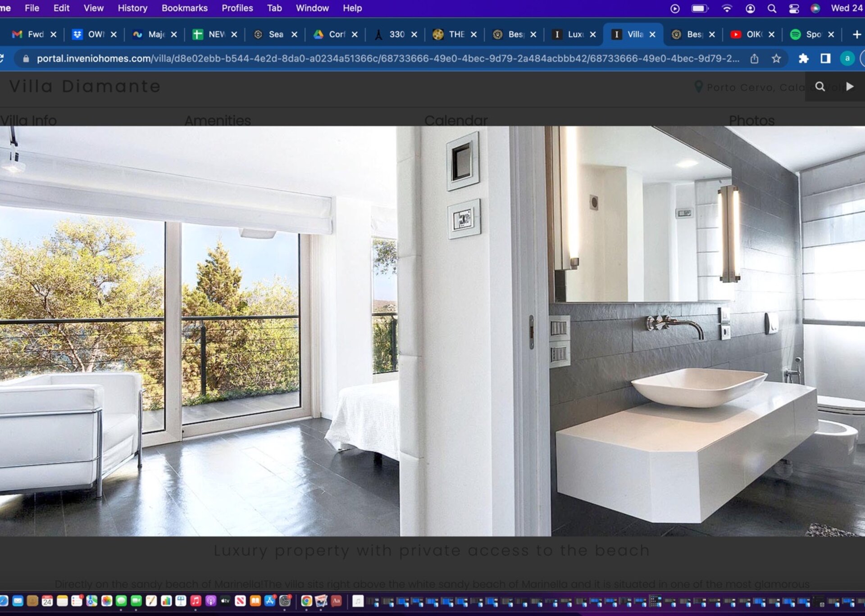Go to the Amenities section
865x616 pixels.
218,120
